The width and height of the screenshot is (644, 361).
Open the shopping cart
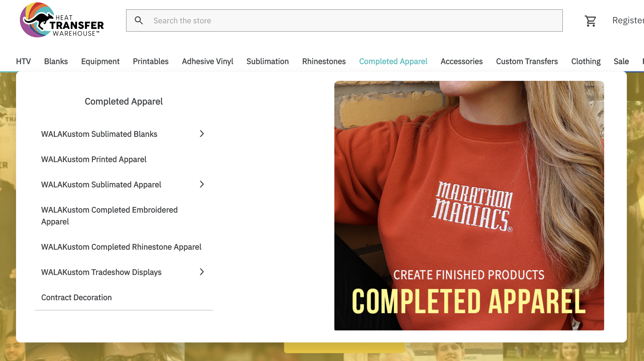coord(590,21)
